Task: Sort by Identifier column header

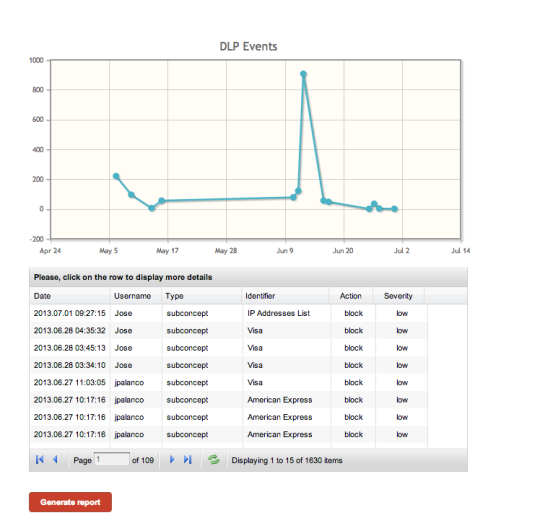Action: click(285, 296)
